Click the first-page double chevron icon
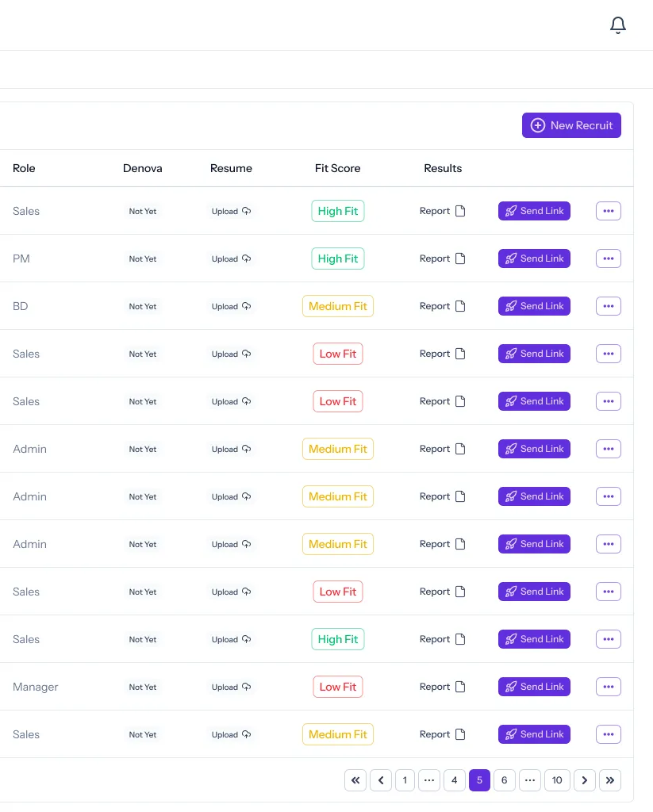The width and height of the screenshot is (653, 812). point(355,779)
